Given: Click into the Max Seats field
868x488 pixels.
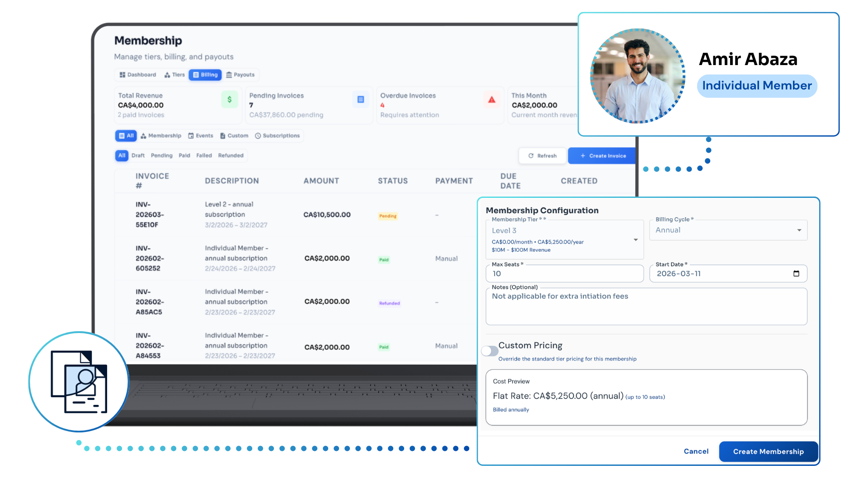Looking at the screenshot, I should 564,274.
